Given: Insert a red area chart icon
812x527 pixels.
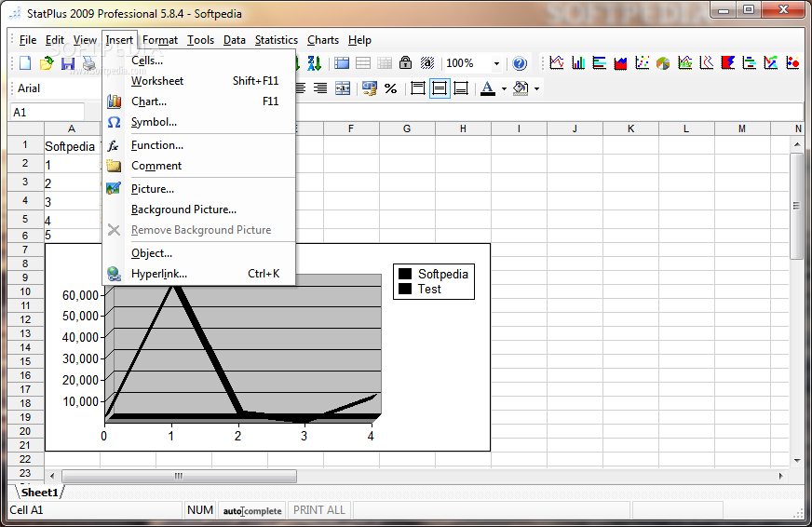Looking at the screenshot, I should [x=620, y=62].
